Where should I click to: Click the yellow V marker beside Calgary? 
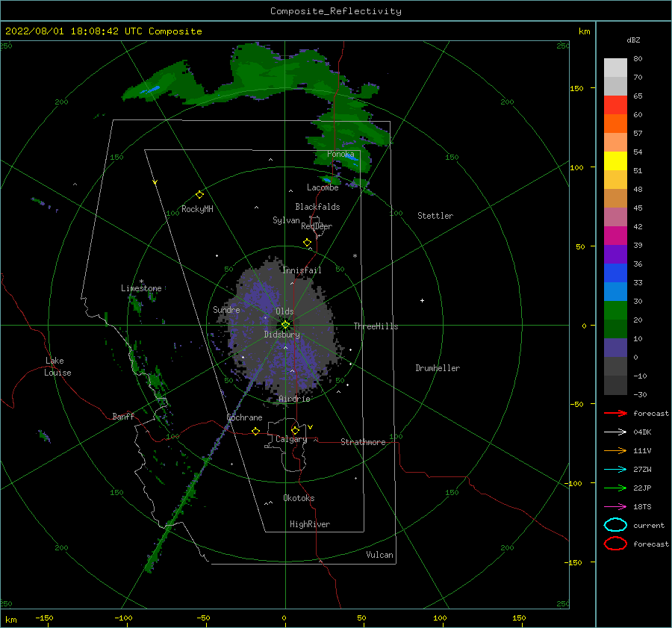(x=311, y=427)
